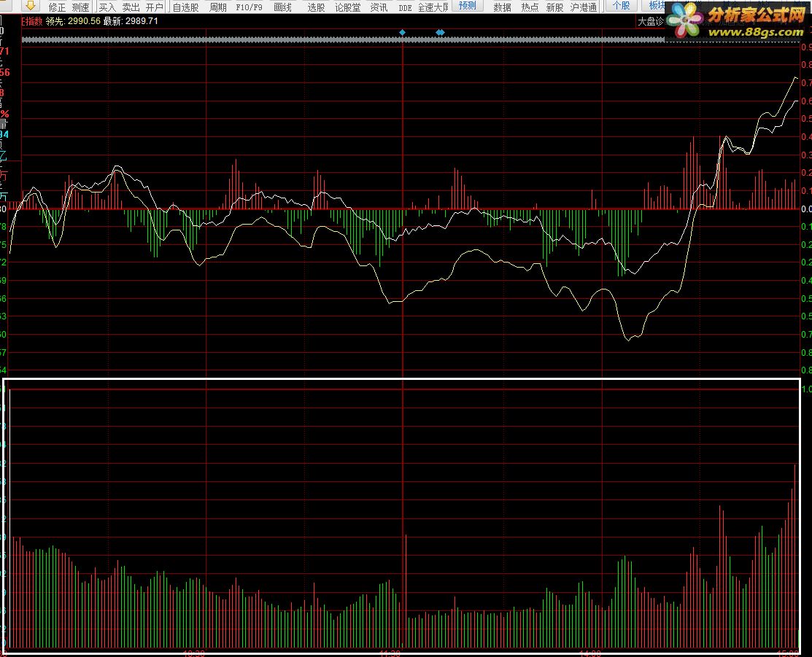Open the 新股 new stocks item
Screen dimensions: 812x657
(x=554, y=7)
